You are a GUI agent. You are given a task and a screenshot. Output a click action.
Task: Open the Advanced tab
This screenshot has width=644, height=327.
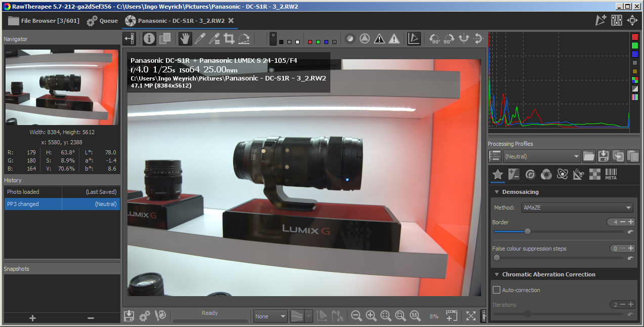point(562,174)
